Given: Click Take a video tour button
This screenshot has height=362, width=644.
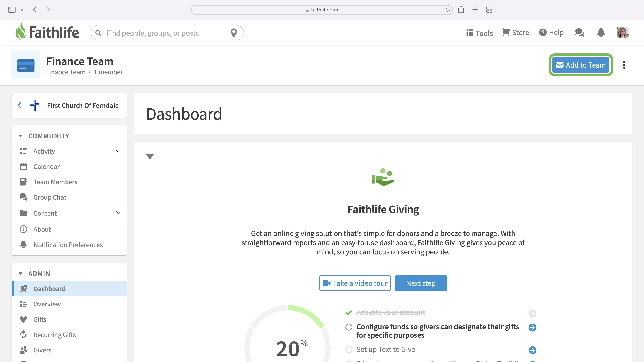Looking at the screenshot, I should [x=355, y=283].
